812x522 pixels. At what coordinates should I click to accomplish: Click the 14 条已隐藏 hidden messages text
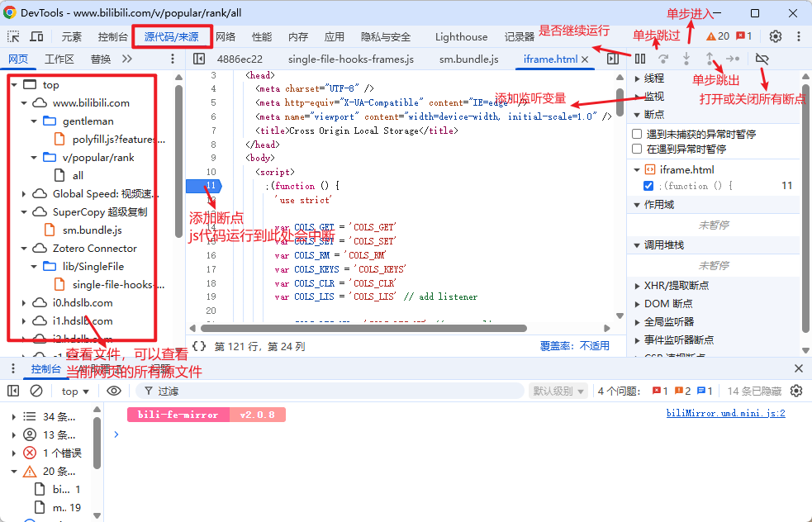(754, 391)
